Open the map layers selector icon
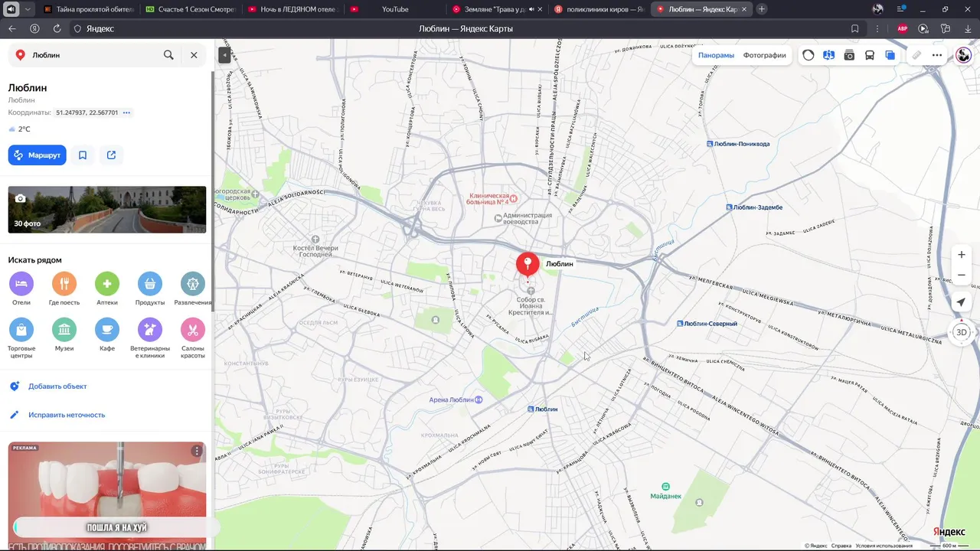The image size is (980, 551). pyautogui.click(x=890, y=55)
